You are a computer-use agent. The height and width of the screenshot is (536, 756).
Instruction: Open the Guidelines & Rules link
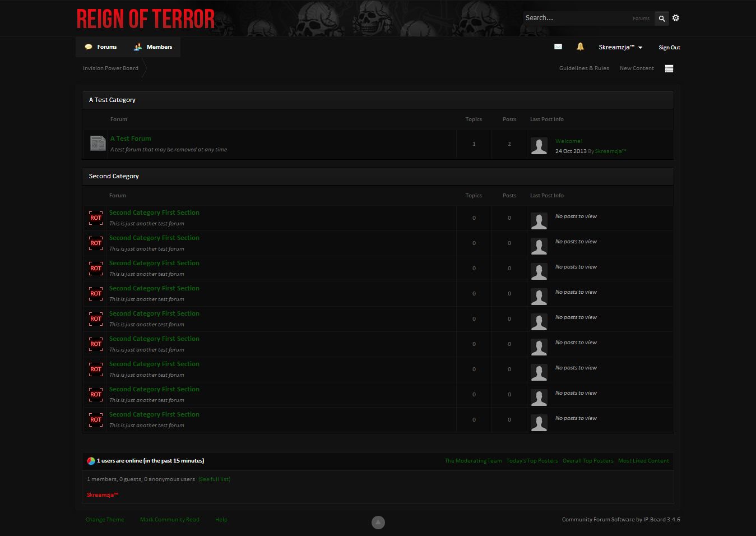pos(583,68)
